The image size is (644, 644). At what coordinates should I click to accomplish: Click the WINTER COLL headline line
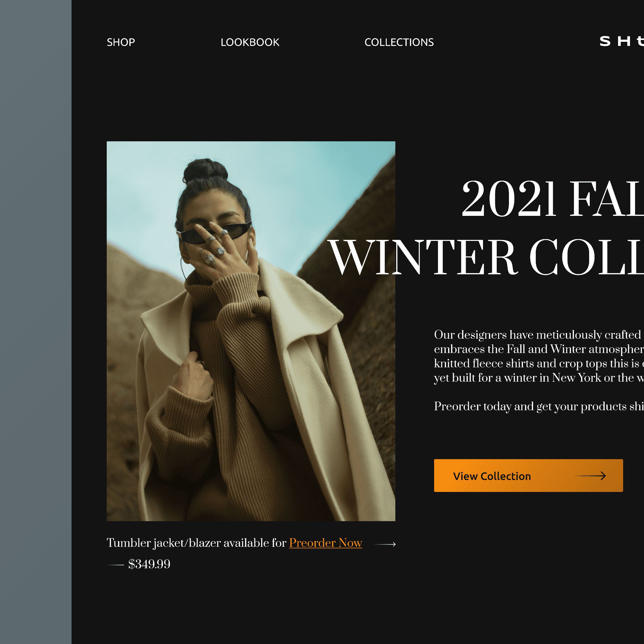486,257
